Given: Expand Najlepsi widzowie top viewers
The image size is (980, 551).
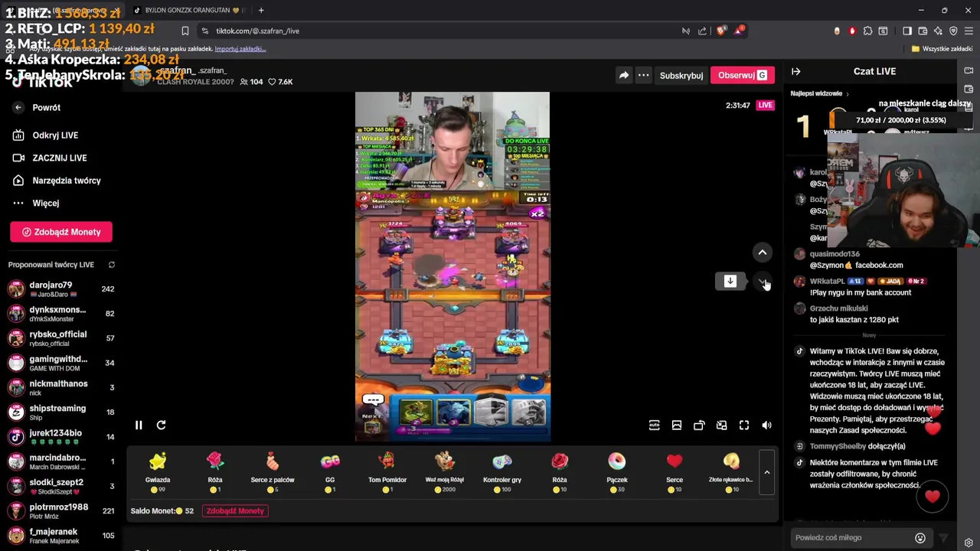Looking at the screenshot, I should click(x=820, y=93).
